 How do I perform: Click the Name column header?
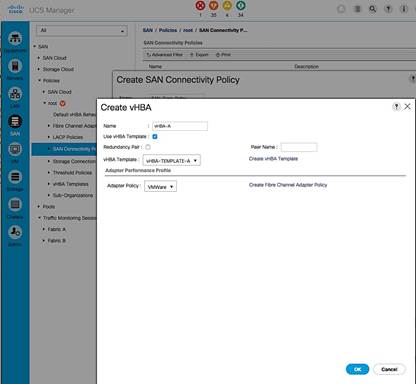click(x=155, y=67)
